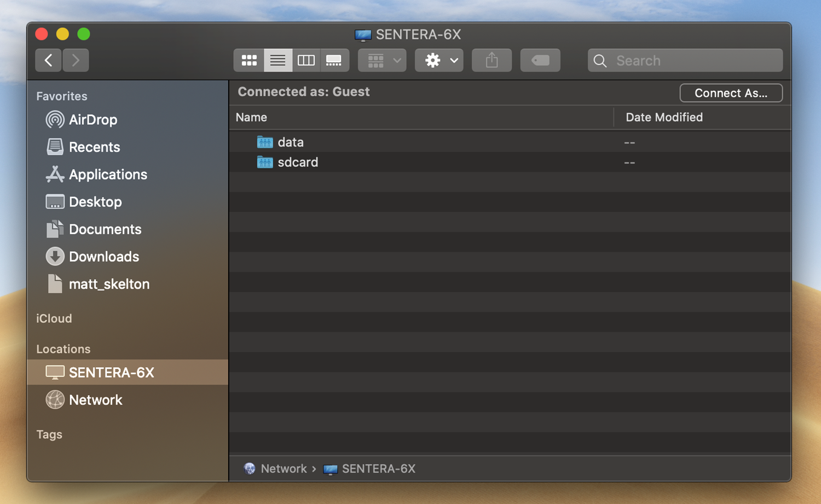Open Downloads from the sidebar
The height and width of the screenshot is (504, 821).
pyautogui.click(x=103, y=257)
